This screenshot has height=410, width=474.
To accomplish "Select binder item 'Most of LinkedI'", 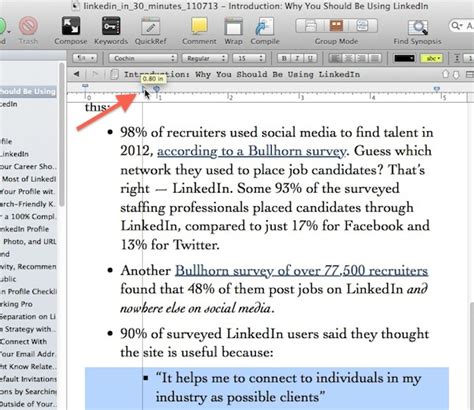I will (x=29, y=179).
